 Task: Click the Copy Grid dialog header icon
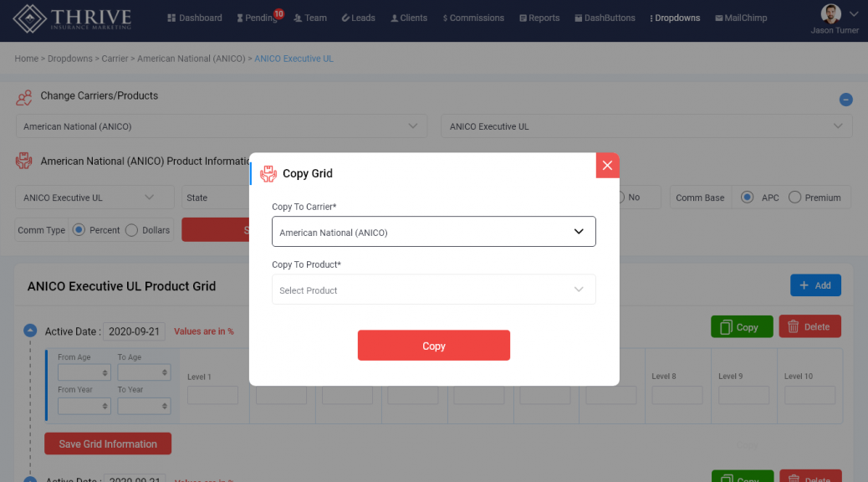[x=268, y=174]
